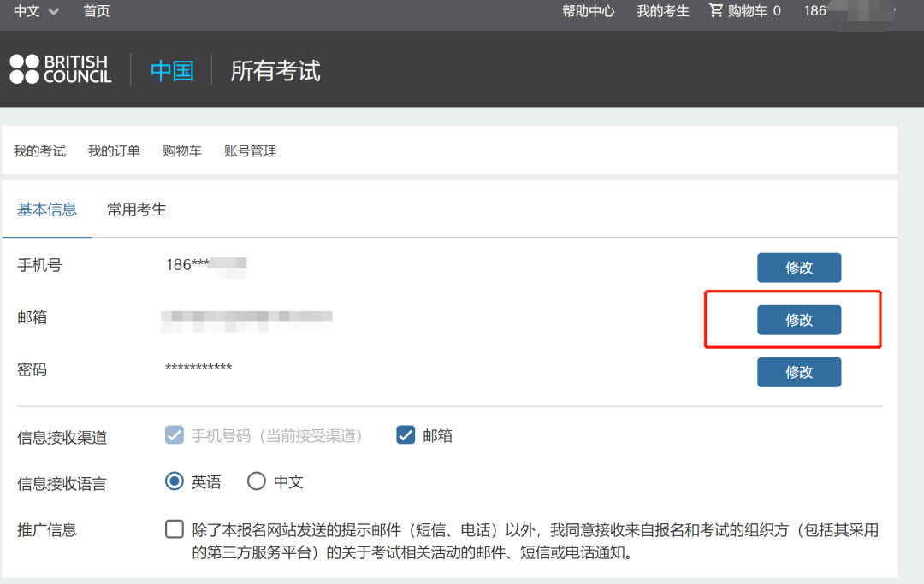The image size is (924, 584).
Task: Click 修改 next to 密码 to change password
Action: (x=798, y=372)
